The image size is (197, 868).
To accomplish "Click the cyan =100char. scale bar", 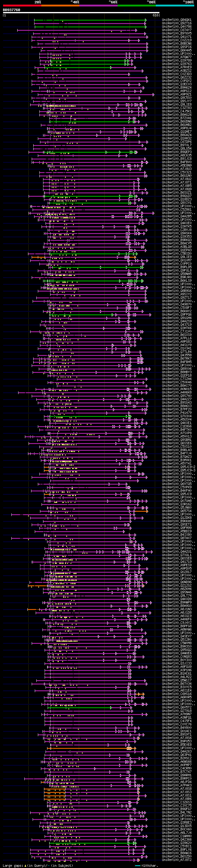I will [138, 866].
